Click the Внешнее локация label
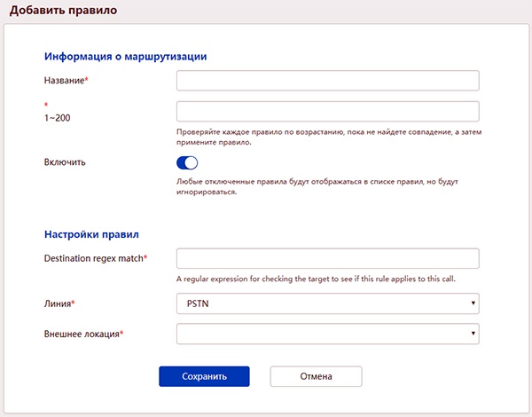The height and width of the screenshot is (417, 532). coord(82,334)
